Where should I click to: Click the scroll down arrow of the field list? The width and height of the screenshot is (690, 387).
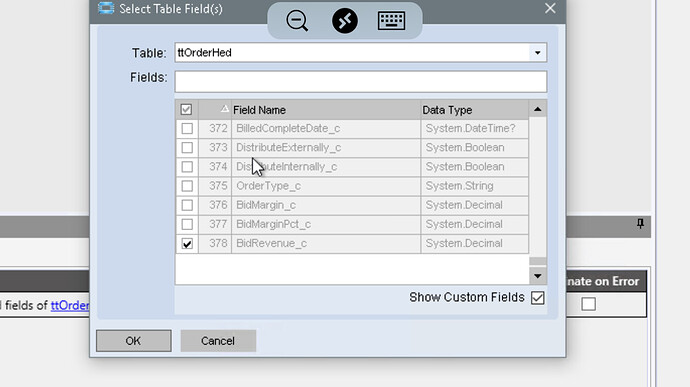pos(538,276)
